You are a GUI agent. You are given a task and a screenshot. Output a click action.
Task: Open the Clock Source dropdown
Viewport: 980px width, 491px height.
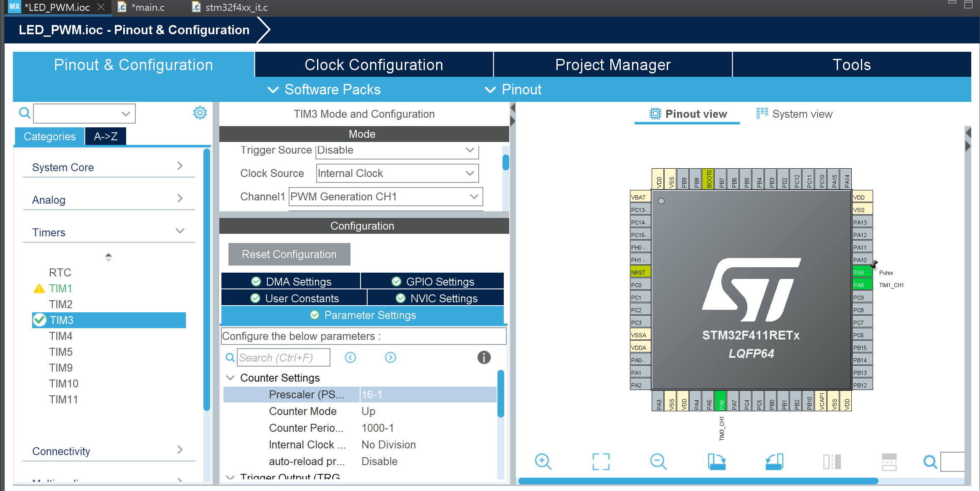pyautogui.click(x=397, y=173)
